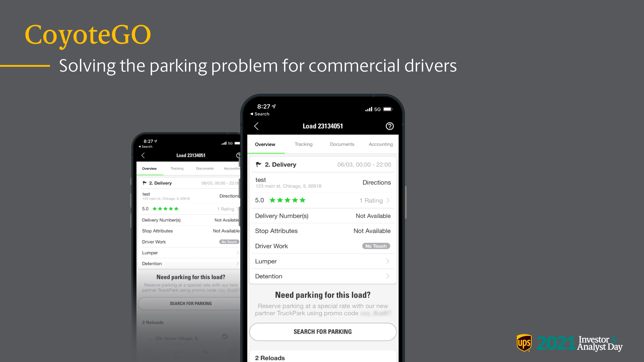Expand the Lumper section chevron

(x=387, y=261)
